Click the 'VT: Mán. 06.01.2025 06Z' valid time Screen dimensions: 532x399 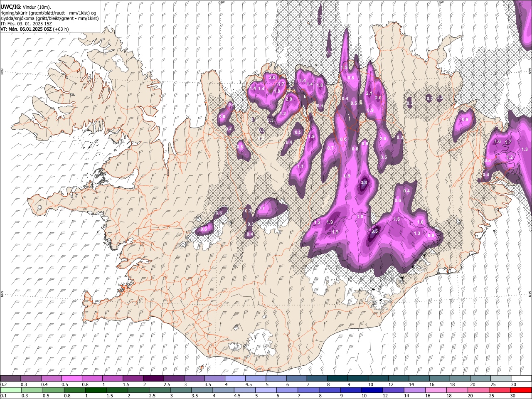click(x=26, y=29)
